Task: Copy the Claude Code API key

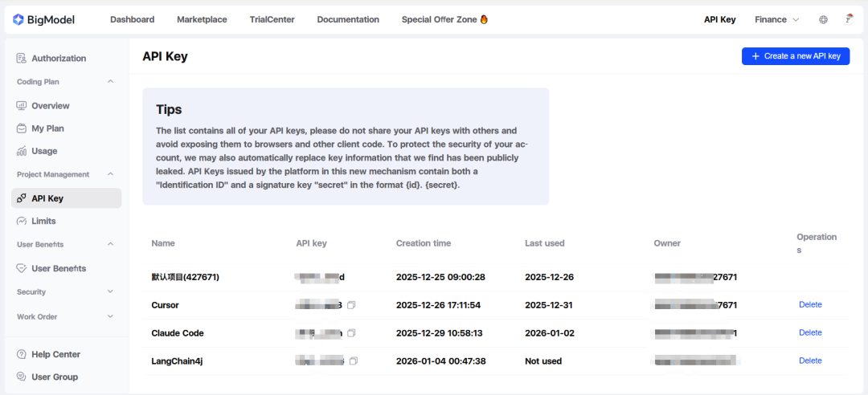Action: 351,333
